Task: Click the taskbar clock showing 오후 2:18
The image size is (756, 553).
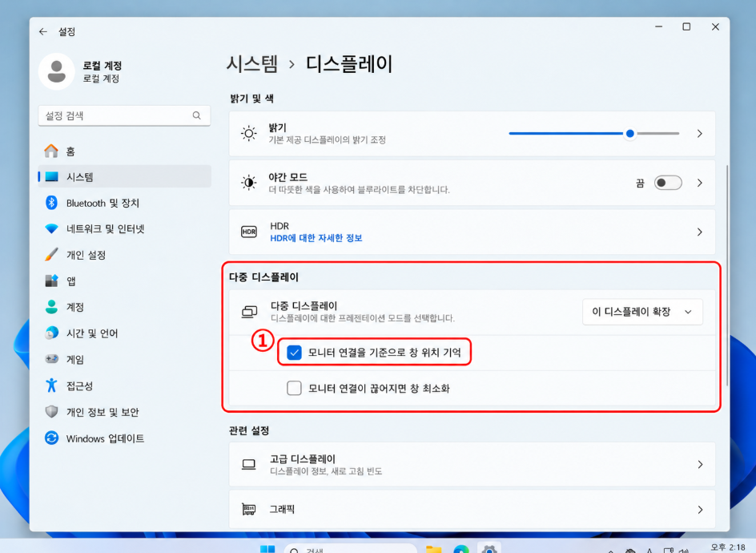Action: [x=728, y=547]
